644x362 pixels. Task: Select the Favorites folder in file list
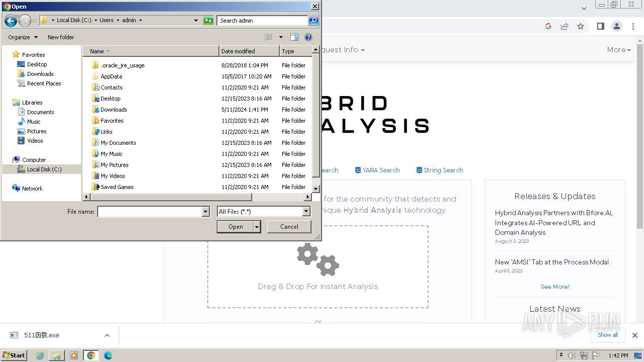point(112,121)
